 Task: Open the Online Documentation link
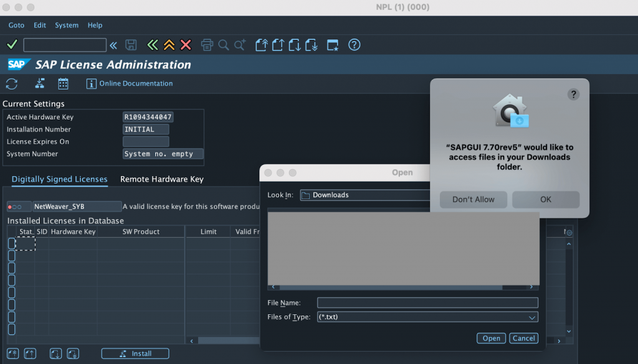[x=136, y=83]
